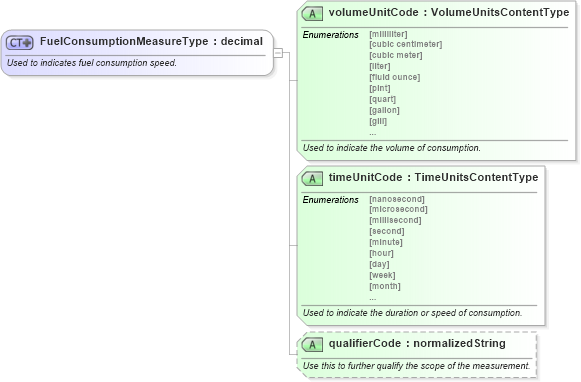Select the [liter] enumeration value
This screenshot has height=382, width=581.
tap(379, 66)
